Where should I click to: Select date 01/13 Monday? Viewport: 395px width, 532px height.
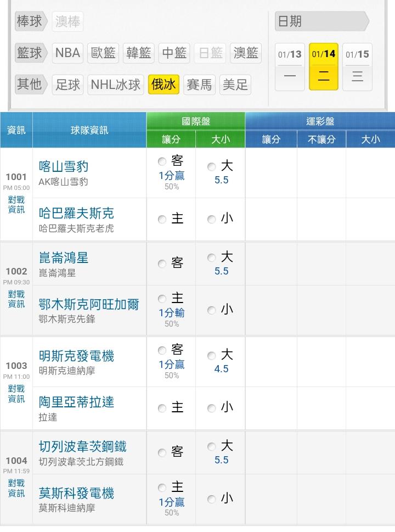click(x=290, y=66)
